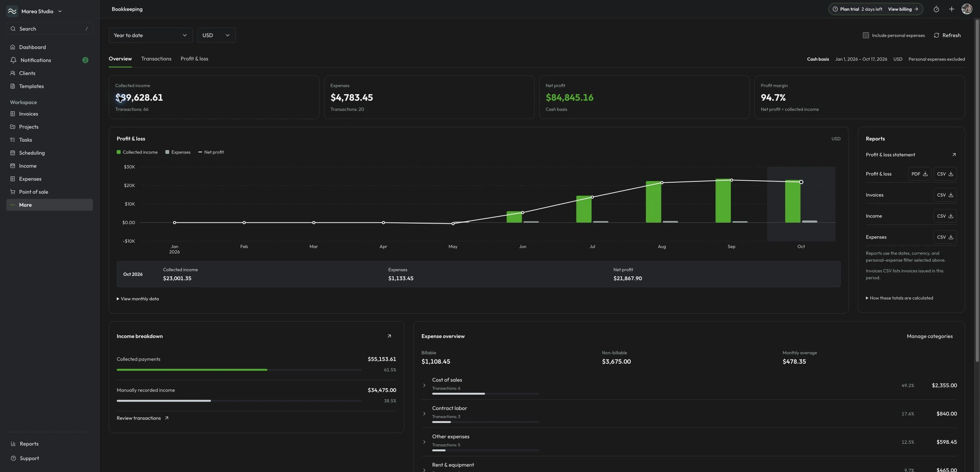Switch to the Transactions tab

coord(156,59)
